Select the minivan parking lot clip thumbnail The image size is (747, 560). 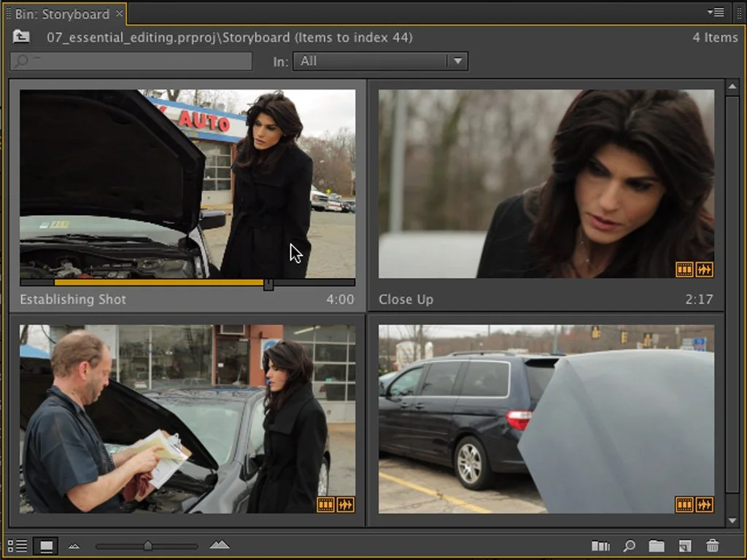click(546, 419)
